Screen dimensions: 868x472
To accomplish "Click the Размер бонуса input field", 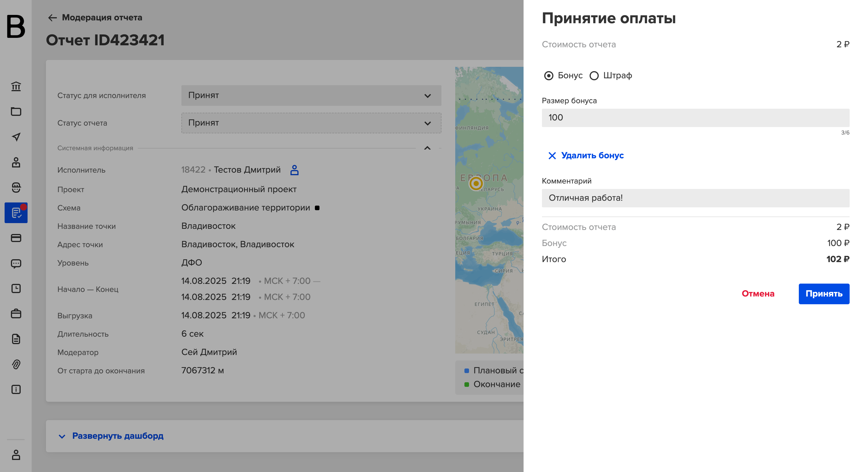I will pos(695,118).
